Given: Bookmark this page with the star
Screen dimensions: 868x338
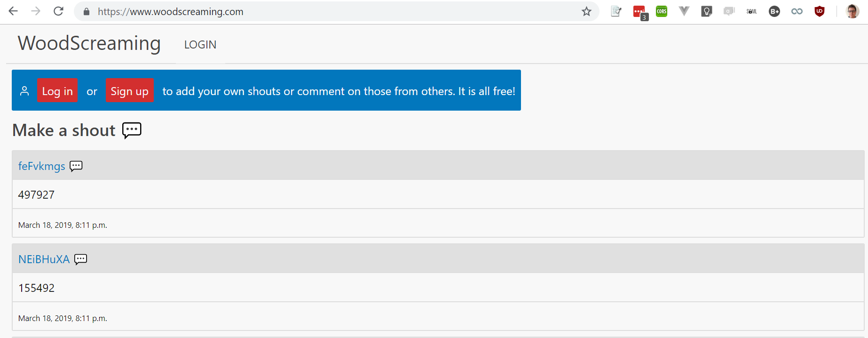Looking at the screenshot, I should point(586,11).
